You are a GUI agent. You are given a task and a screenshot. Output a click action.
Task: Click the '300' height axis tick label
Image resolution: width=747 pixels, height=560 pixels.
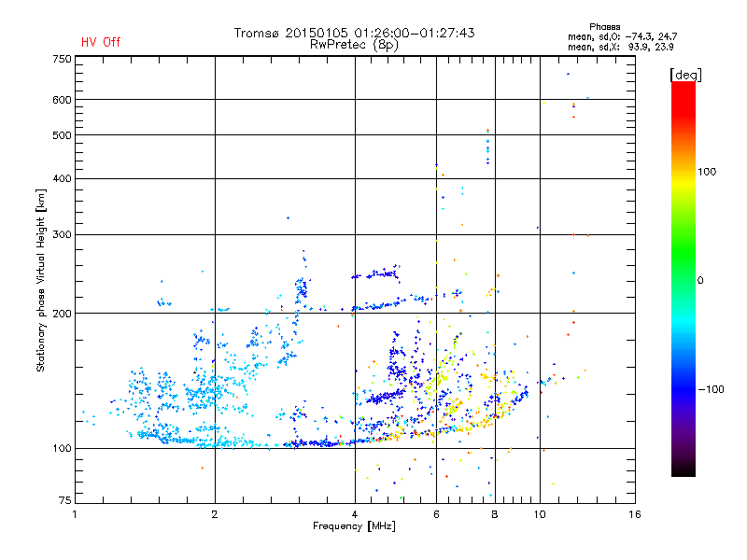click(62, 234)
